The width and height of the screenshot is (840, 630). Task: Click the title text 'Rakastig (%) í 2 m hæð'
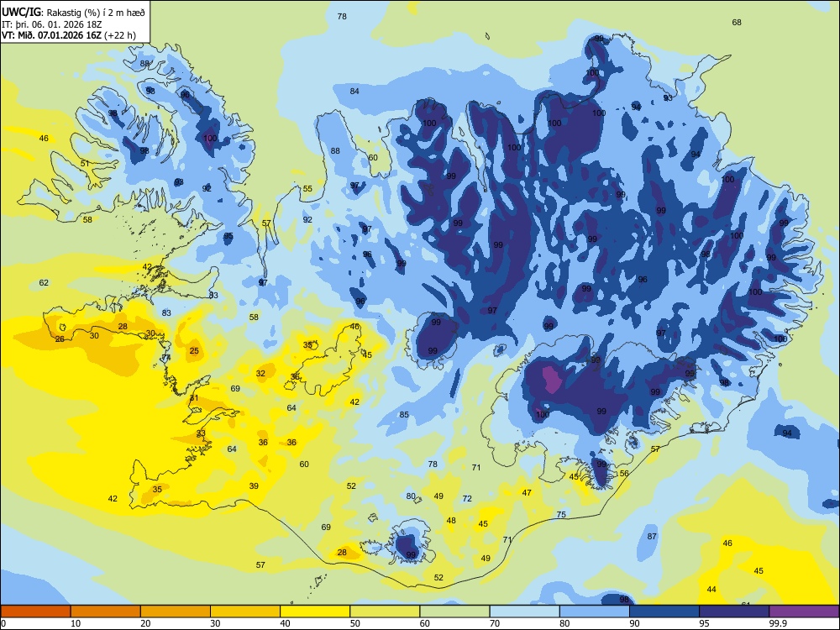(96, 13)
